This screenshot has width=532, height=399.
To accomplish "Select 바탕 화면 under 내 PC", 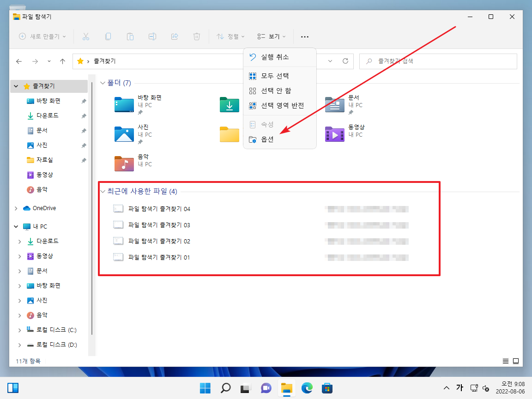I will click(x=48, y=286).
